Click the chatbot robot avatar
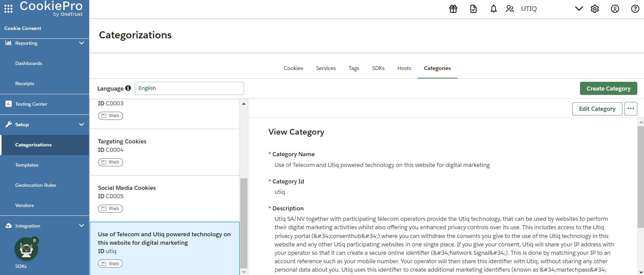This screenshot has height=275, width=644. (26, 249)
